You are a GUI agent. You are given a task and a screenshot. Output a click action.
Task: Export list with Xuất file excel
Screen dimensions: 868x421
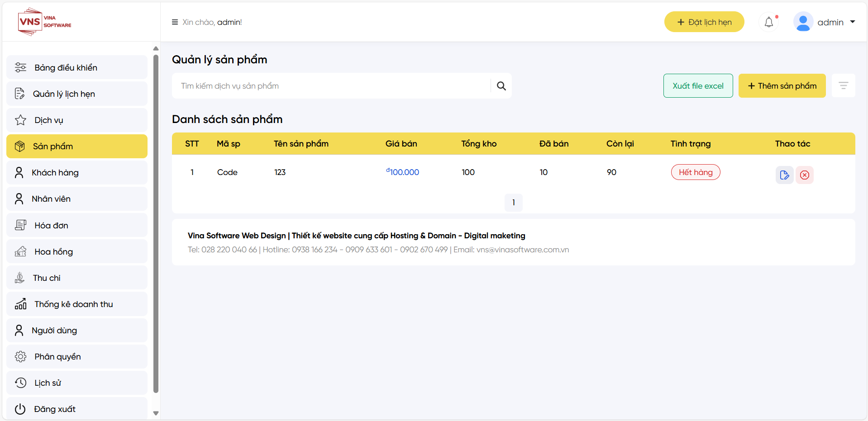698,85
